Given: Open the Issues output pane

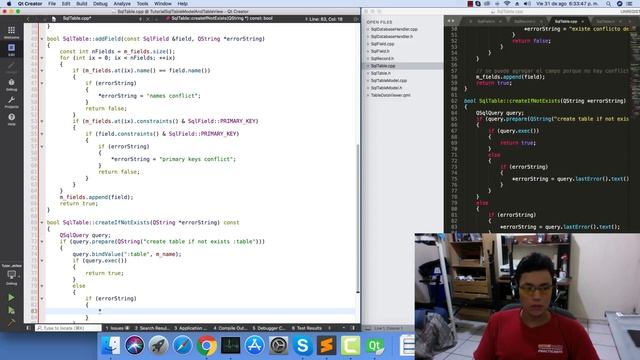Looking at the screenshot, I should (x=118, y=328).
